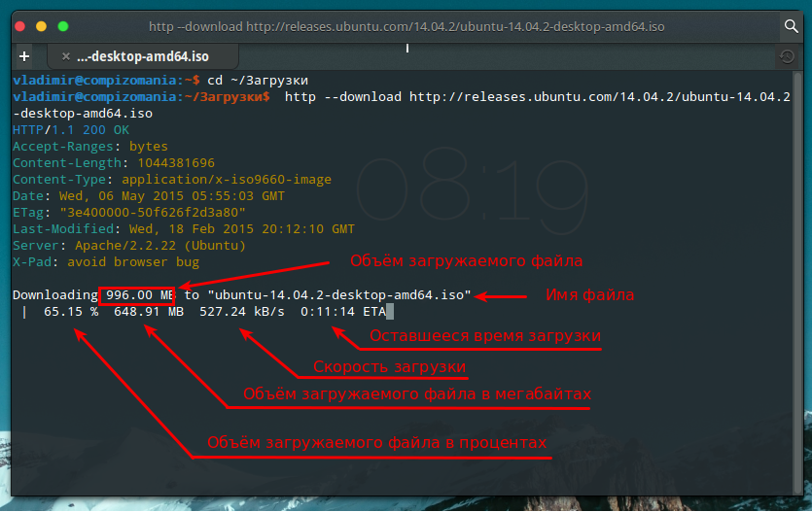
Task: Open the terminal search magnifier icon
Action: point(791,26)
